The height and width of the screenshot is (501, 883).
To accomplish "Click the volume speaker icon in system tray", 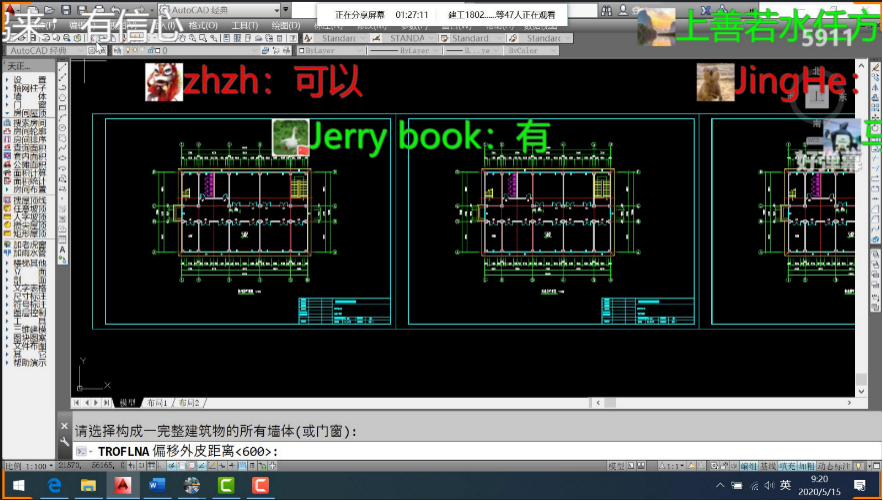I will click(x=763, y=485).
